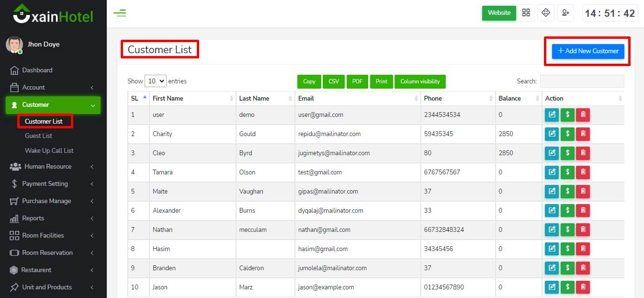This screenshot has width=644, height=298.
Task: Click the edit icon for Nathan mecculam
Action: click(552, 230)
